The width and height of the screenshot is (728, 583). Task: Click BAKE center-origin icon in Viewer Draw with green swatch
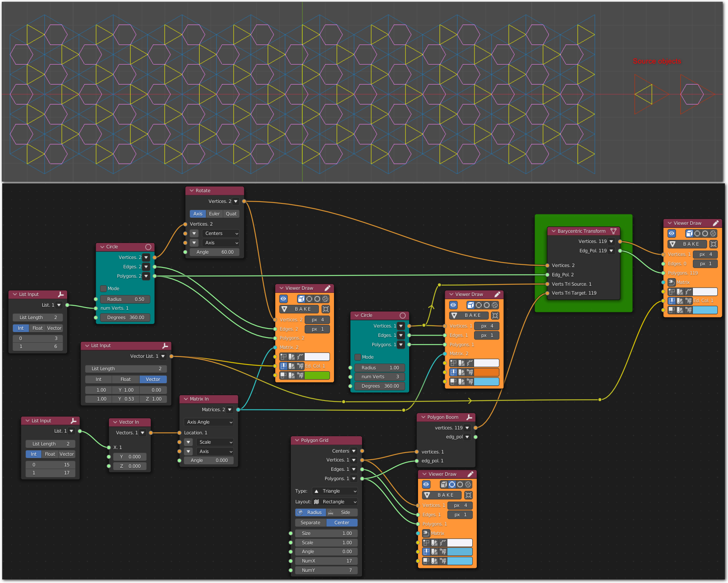[326, 309]
